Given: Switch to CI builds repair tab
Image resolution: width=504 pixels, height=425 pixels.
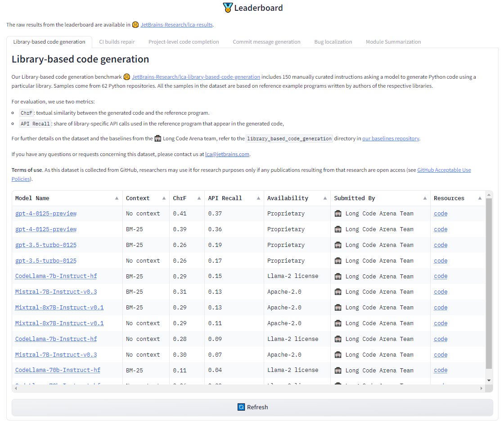Looking at the screenshot, I should coord(117,42).
